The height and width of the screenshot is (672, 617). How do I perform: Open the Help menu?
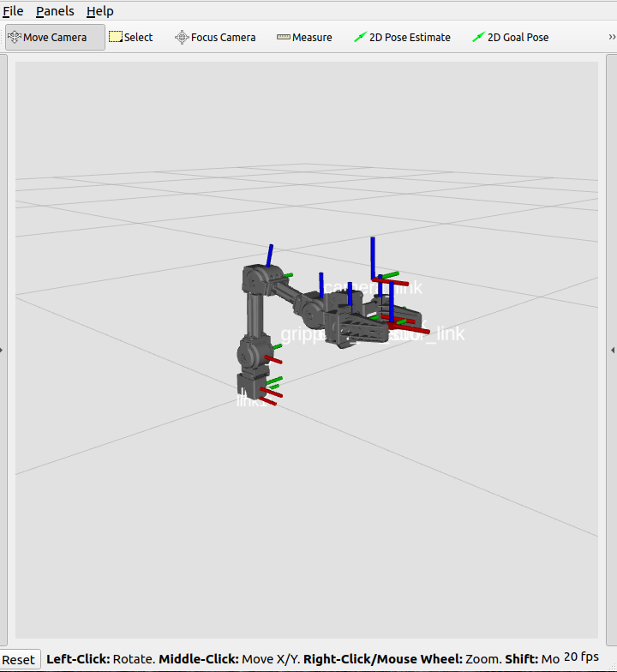[99, 11]
